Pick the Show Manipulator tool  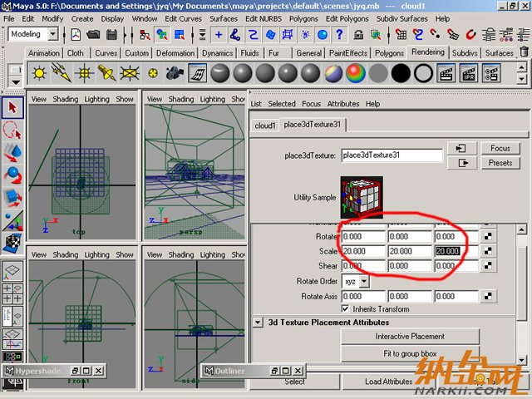[12, 220]
